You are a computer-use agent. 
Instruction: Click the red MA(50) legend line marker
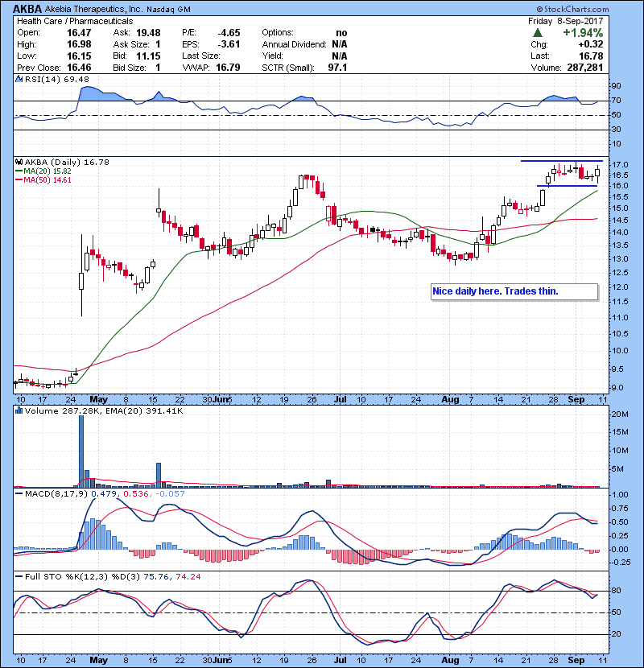point(19,180)
